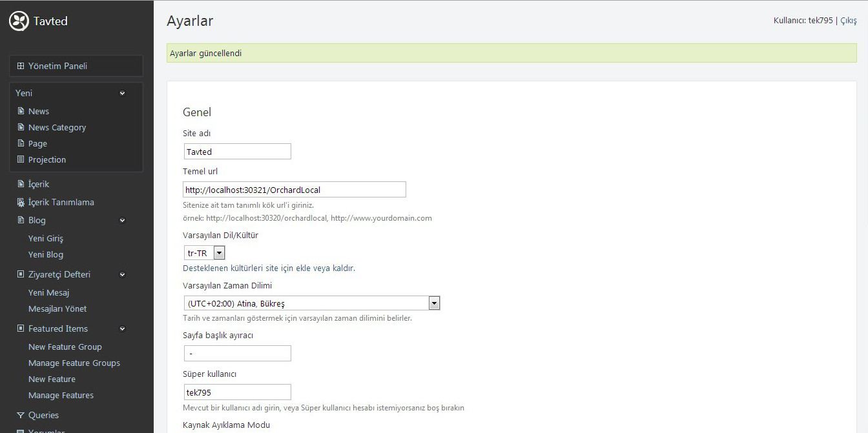The height and width of the screenshot is (433, 868).
Task: Click the Site adı text field
Action: pyautogui.click(x=237, y=152)
